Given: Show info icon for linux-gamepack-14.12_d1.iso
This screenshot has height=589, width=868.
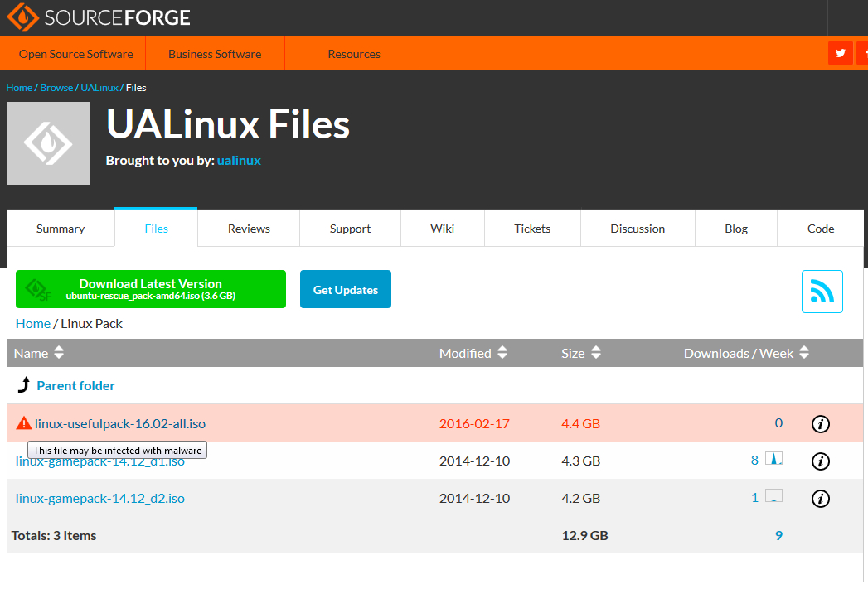Looking at the screenshot, I should [820, 461].
